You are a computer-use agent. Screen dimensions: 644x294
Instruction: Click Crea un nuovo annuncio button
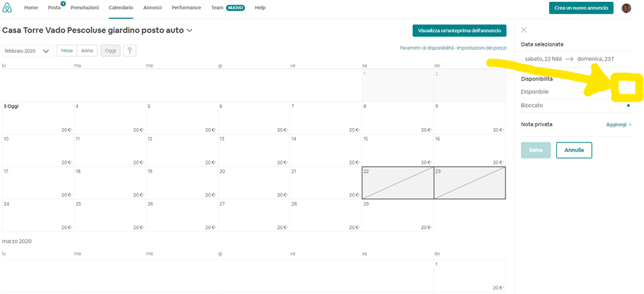click(x=581, y=8)
